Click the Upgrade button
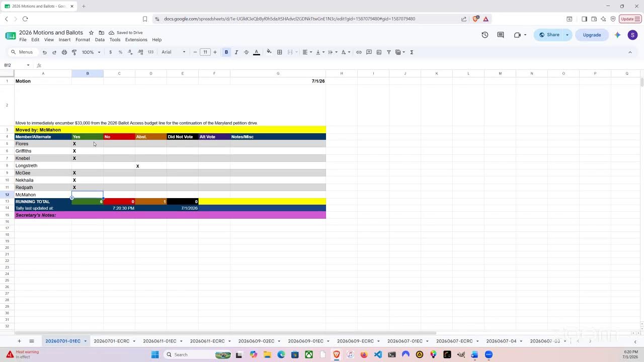The height and width of the screenshot is (362, 644). coord(592,35)
